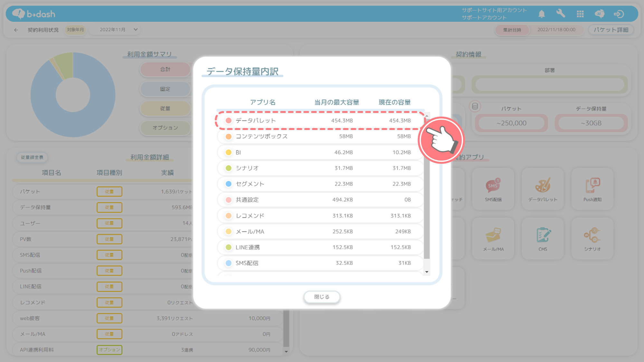Click the notification bell icon

click(542, 14)
